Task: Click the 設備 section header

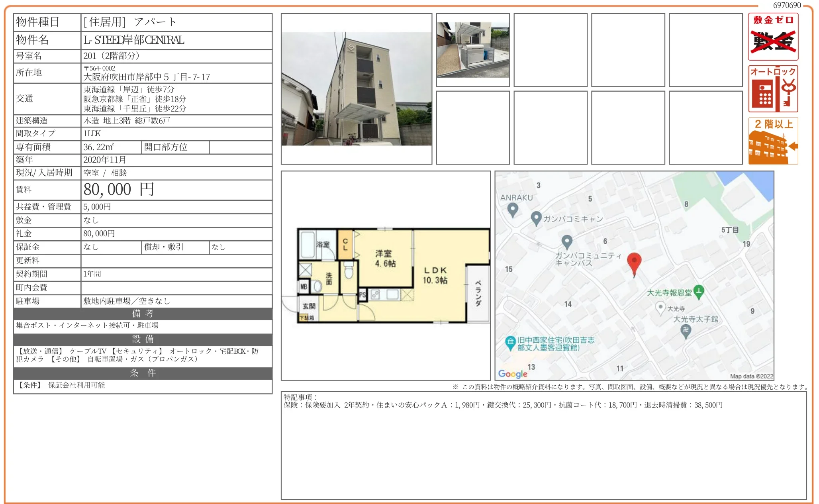Action: pyautogui.click(x=143, y=339)
